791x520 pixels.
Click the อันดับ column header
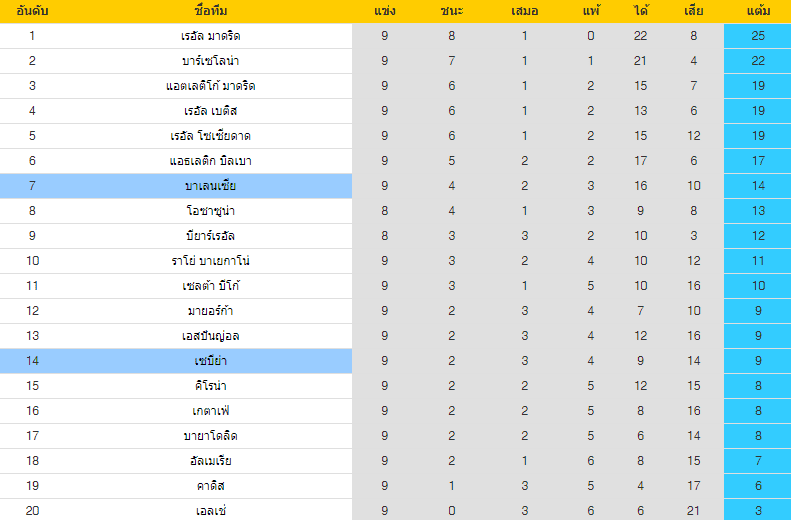tap(32, 11)
